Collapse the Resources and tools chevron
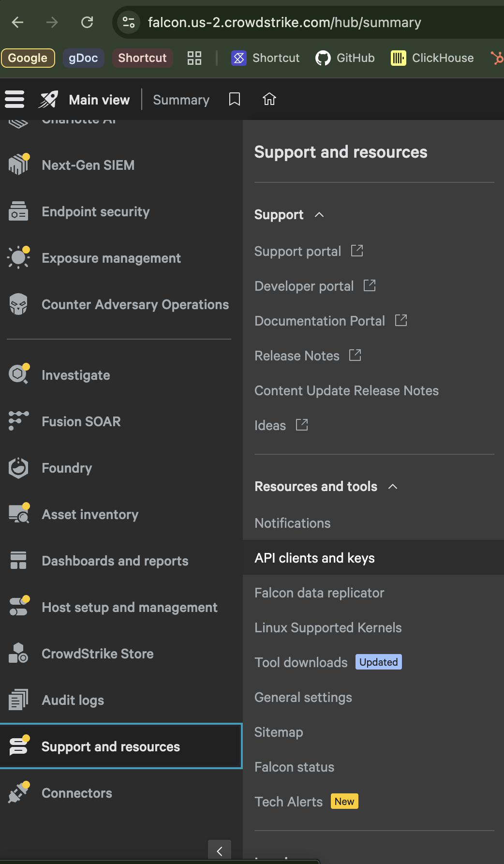The image size is (504, 864). [393, 486]
